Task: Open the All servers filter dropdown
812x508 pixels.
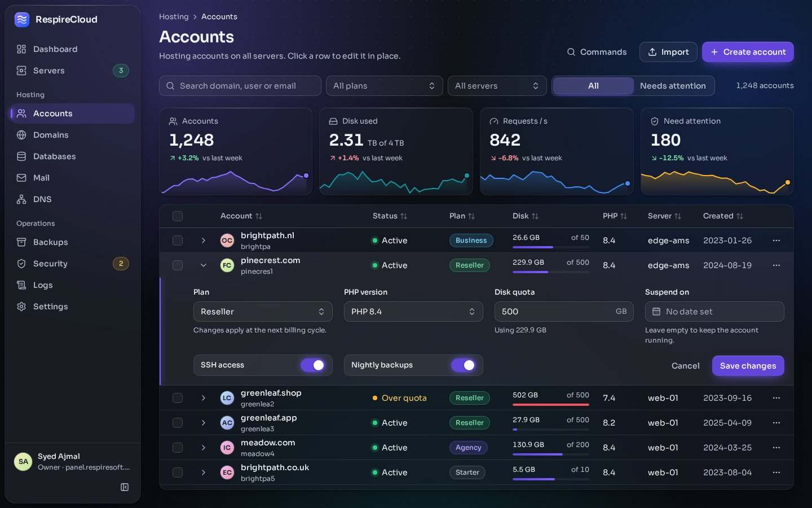Action: [x=497, y=86]
